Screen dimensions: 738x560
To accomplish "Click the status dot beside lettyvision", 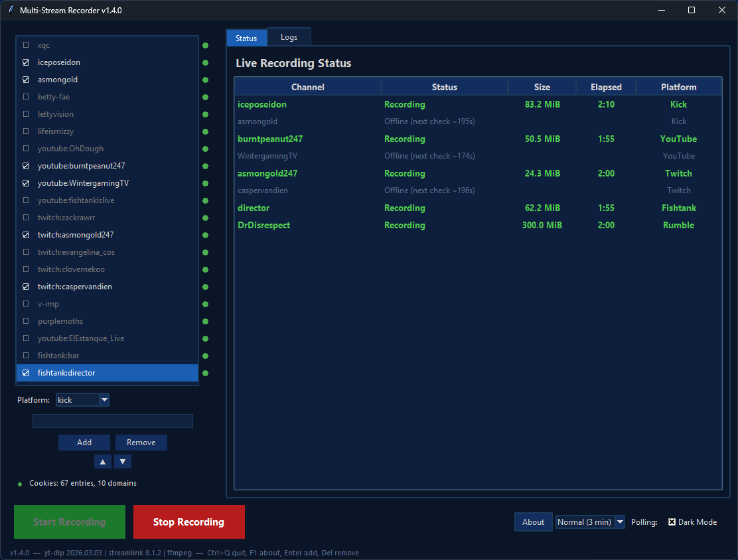I will pos(205,114).
